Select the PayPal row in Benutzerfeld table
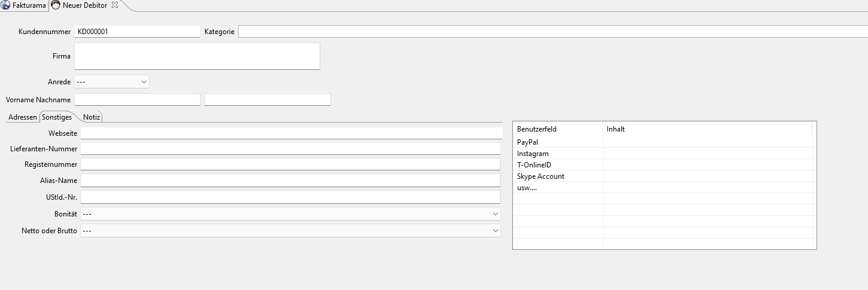 (x=664, y=142)
